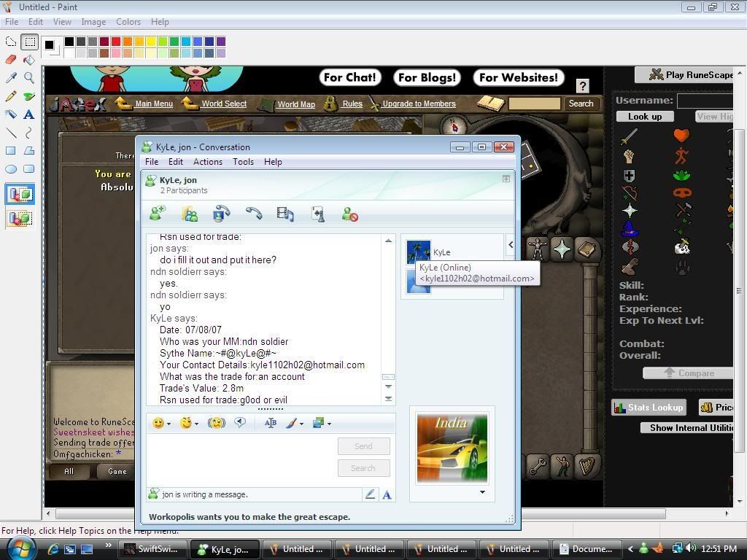Viewport: 747px width, 560px height.
Task: Select the Rounded Rectangle tool
Action: (x=29, y=169)
